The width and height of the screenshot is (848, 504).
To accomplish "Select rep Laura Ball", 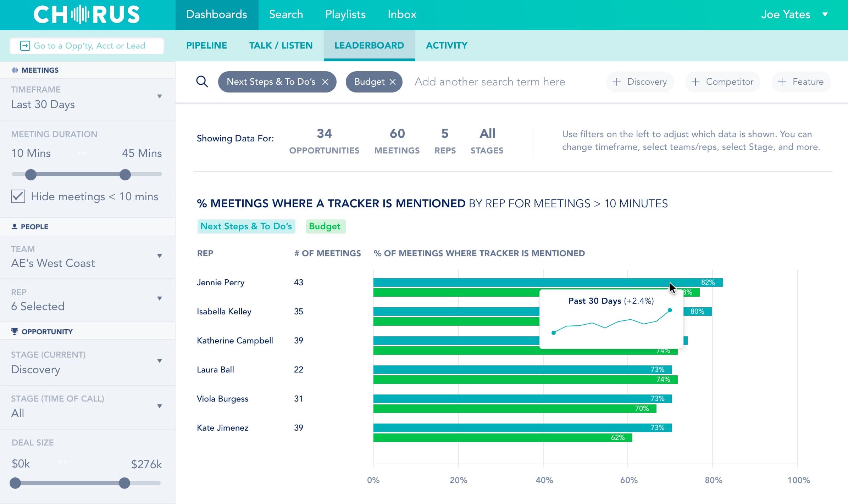I will (215, 370).
